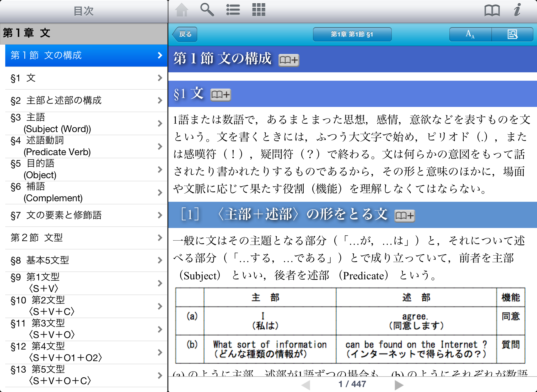The image size is (537, 392).
Task: Expand §2 主部と述部の構成 entry
Action: pyautogui.click(x=160, y=100)
